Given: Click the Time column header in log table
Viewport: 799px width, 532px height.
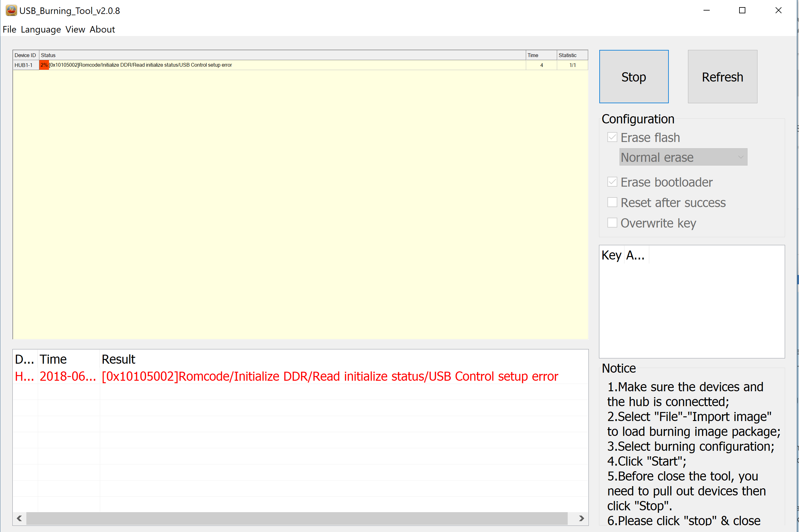Looking at the screenshot, I should tap(53, 359).
